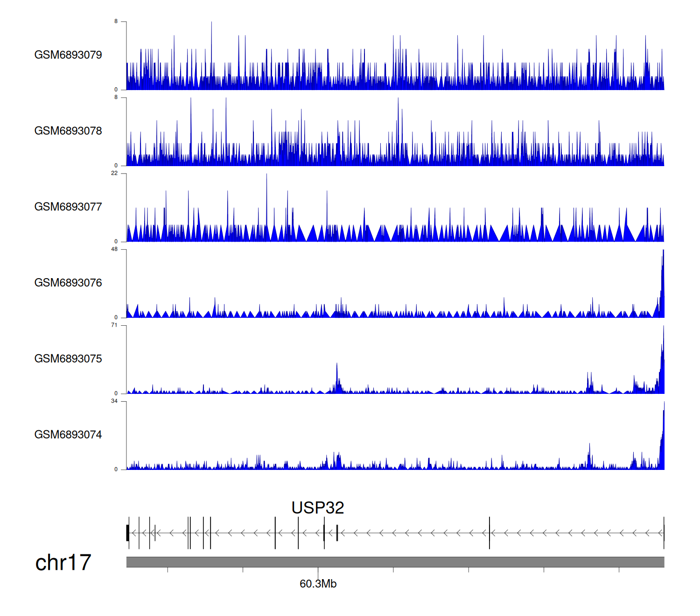Viewport: 700px width, 616px height.
Task: Select the GSM6893078 track label
Action: click(68, 131)
